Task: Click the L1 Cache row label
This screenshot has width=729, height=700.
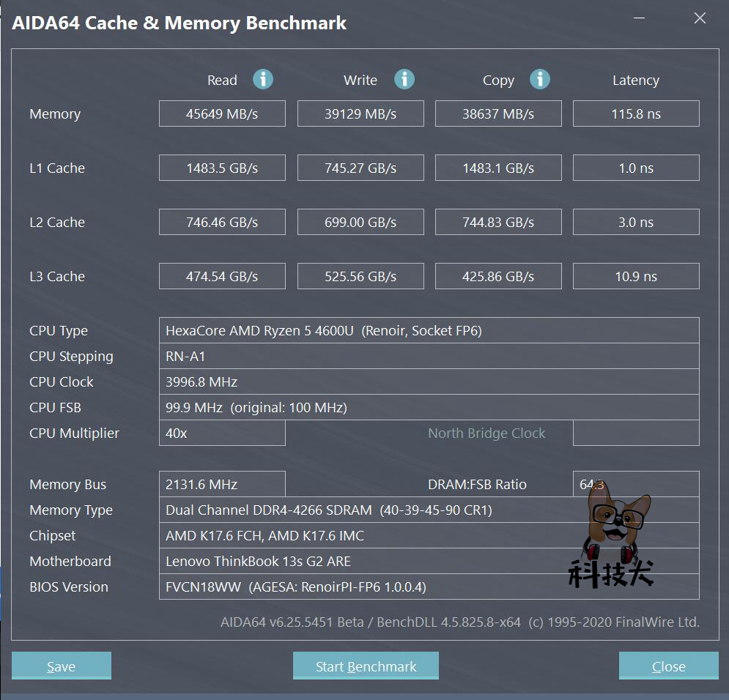Action: click(x=57, y=168)
